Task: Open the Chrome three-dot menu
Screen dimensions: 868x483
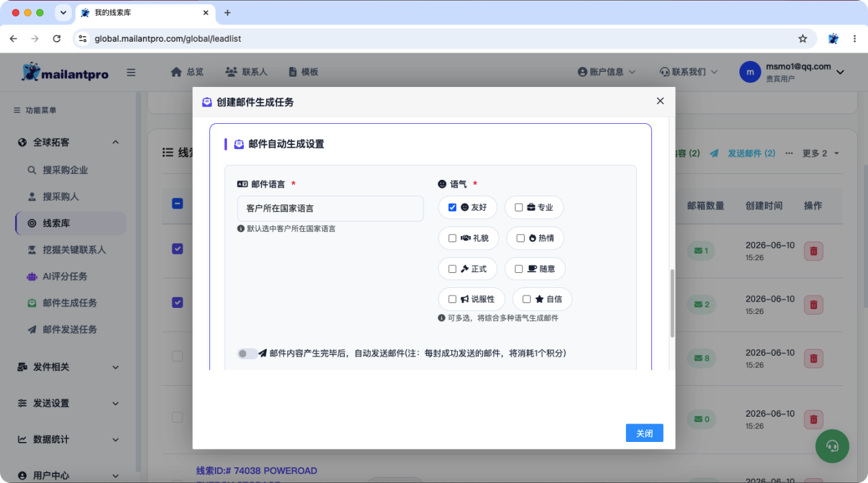Action: [854, 39]
